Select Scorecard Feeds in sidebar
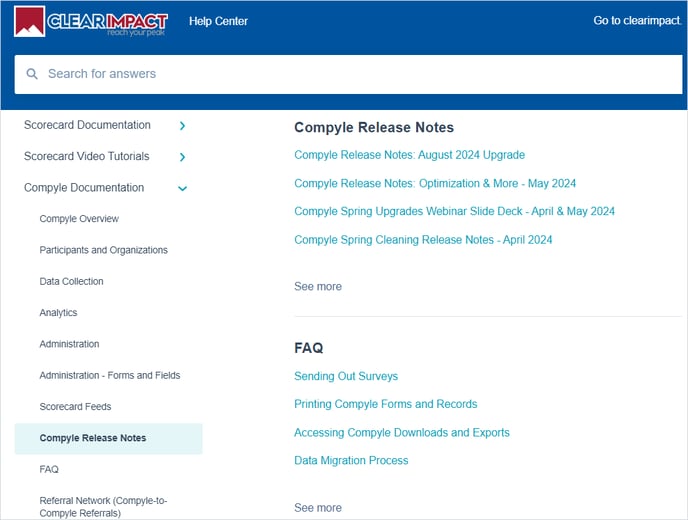 pos(75,407)
